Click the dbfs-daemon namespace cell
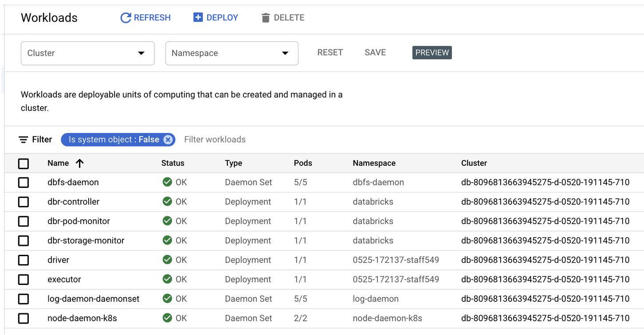The width and height of the screenshot is (644, 335). point(378,182)
